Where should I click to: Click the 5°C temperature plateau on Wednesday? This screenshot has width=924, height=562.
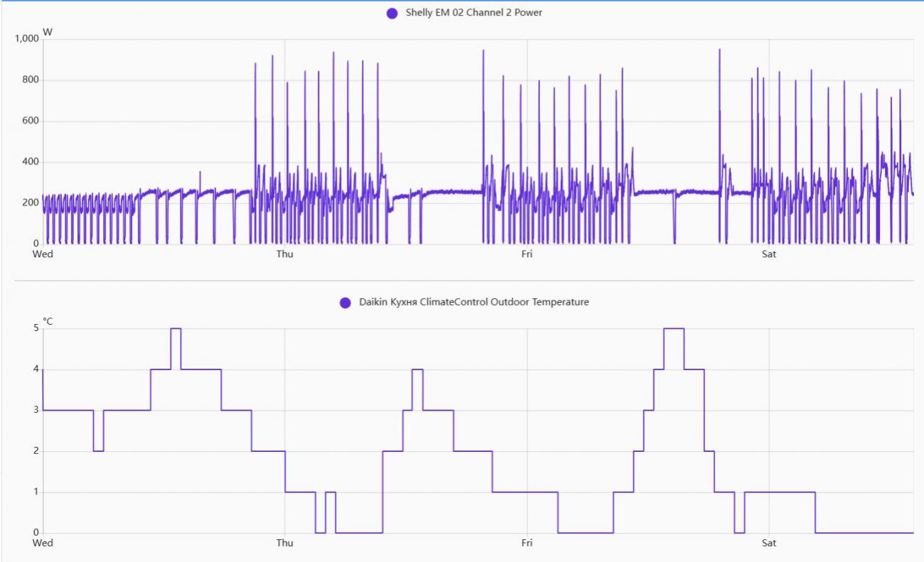click(x=176, y=328)
